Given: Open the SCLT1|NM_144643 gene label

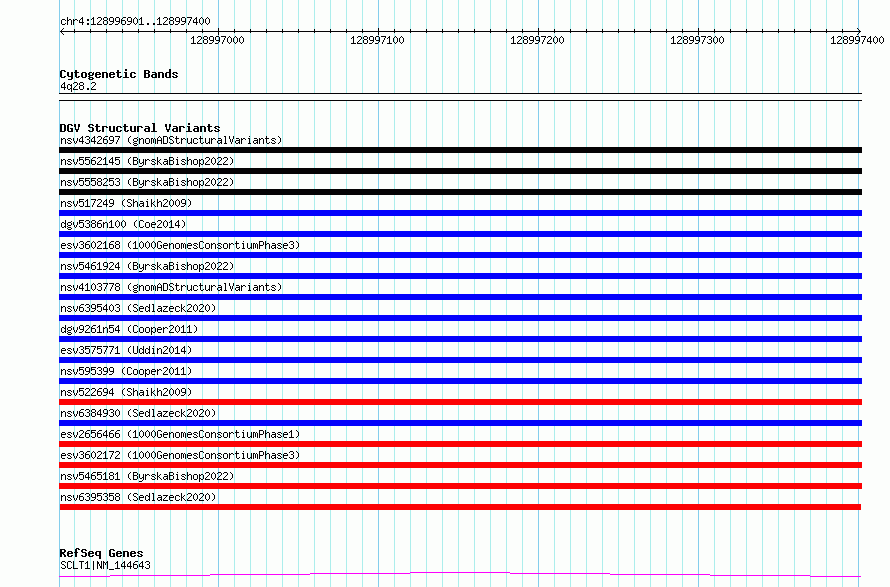Looking at the screenshot, I should [105, 565].
